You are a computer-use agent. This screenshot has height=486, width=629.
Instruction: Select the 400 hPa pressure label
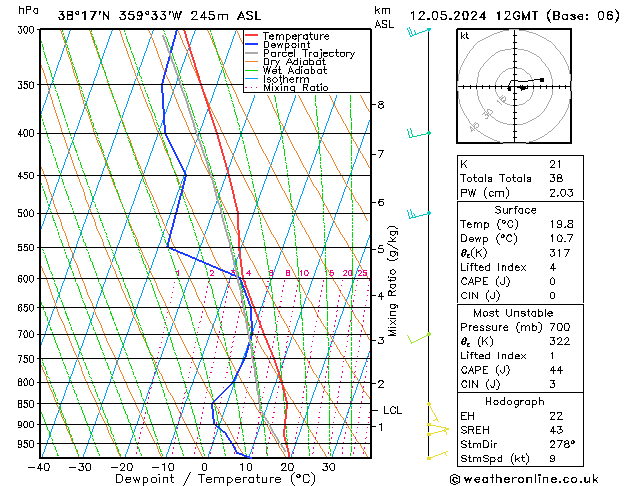pos(28,134)
